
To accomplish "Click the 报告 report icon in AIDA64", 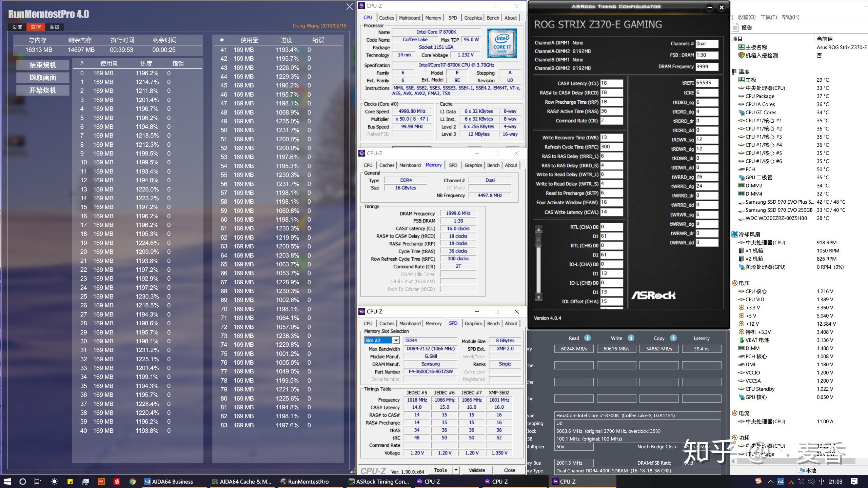I will (735, 27).
